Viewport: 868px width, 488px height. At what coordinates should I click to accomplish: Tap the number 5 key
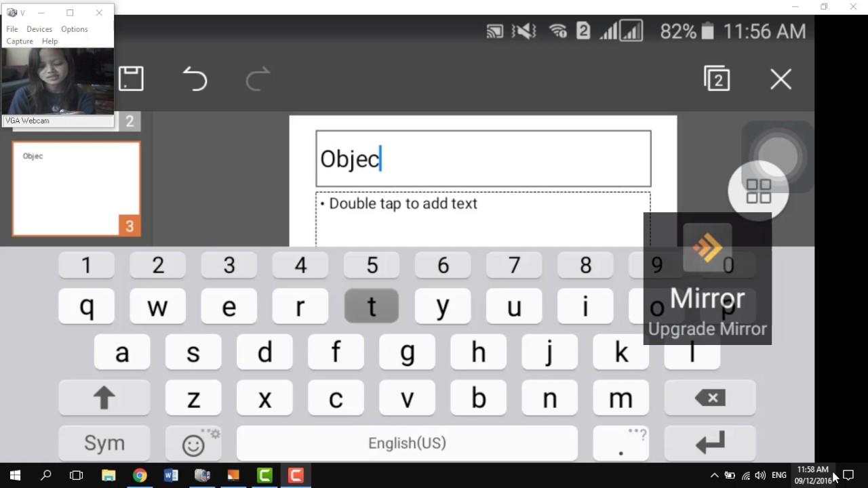[372, 265]
